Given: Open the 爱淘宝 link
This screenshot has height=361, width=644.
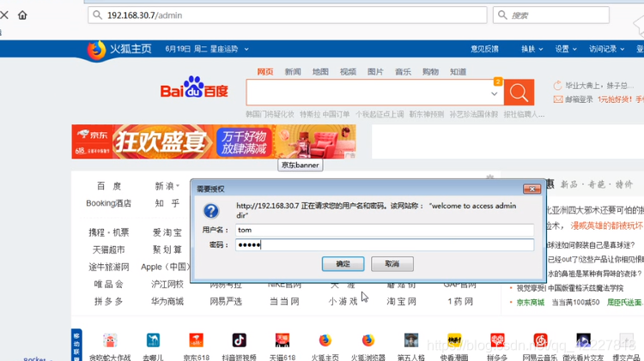Looking at the screenshot, I should 167,232.
